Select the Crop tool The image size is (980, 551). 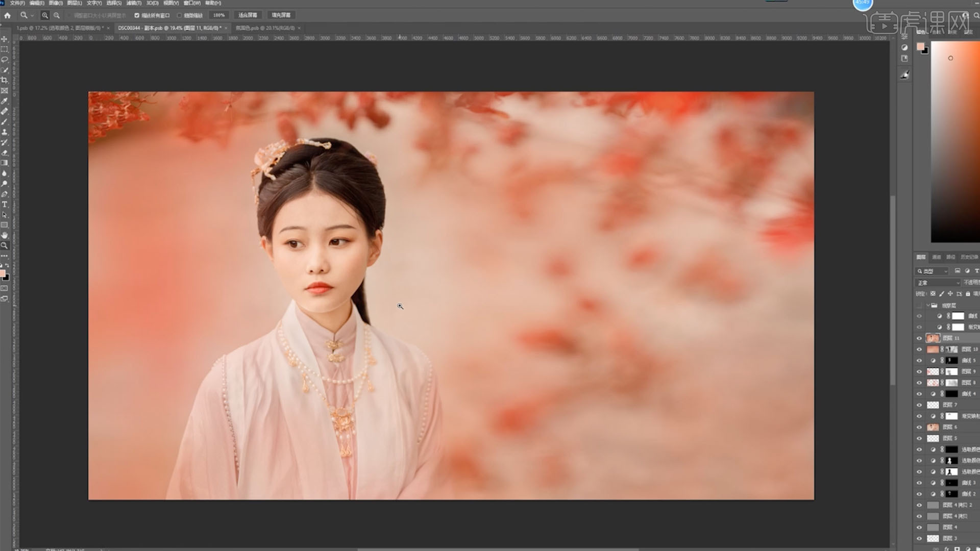click(5, 80)
